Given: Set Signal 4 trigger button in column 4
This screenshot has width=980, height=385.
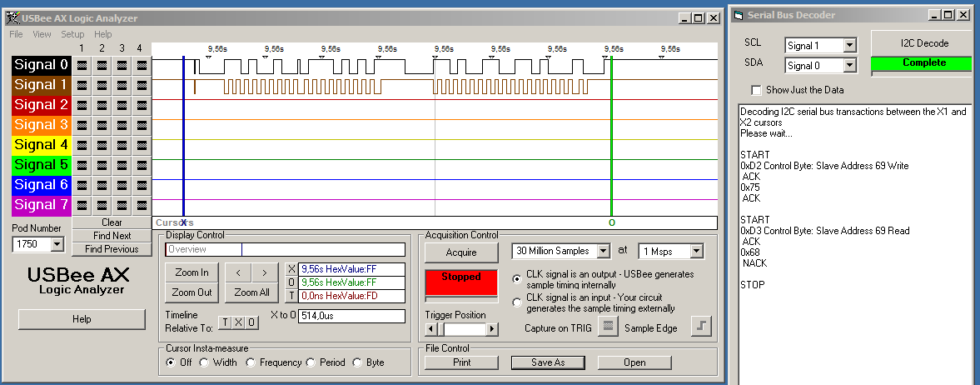Looking at the screenshot, I should tap(142, 145).
